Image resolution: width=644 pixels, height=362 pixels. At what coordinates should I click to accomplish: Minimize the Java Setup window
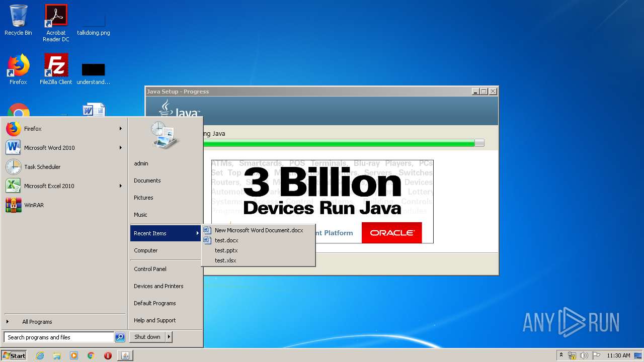point(475,92)
